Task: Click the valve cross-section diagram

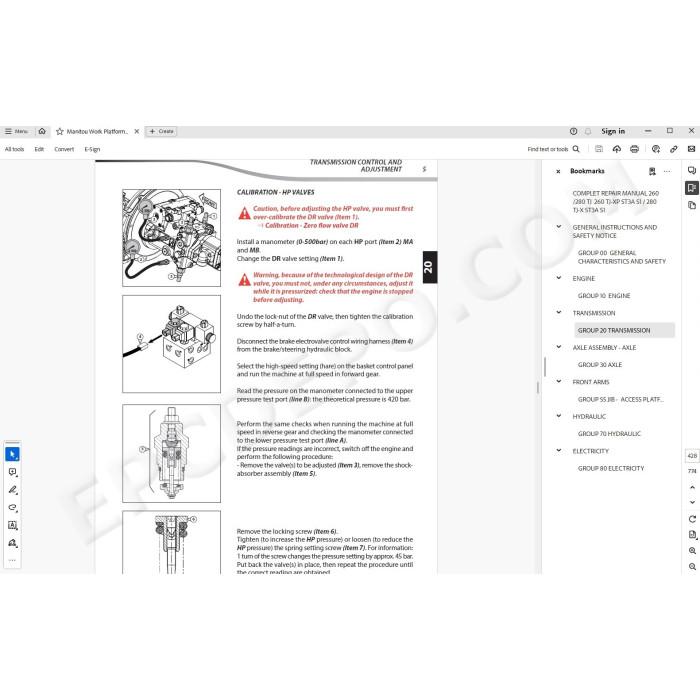Action: pos(171,454)
